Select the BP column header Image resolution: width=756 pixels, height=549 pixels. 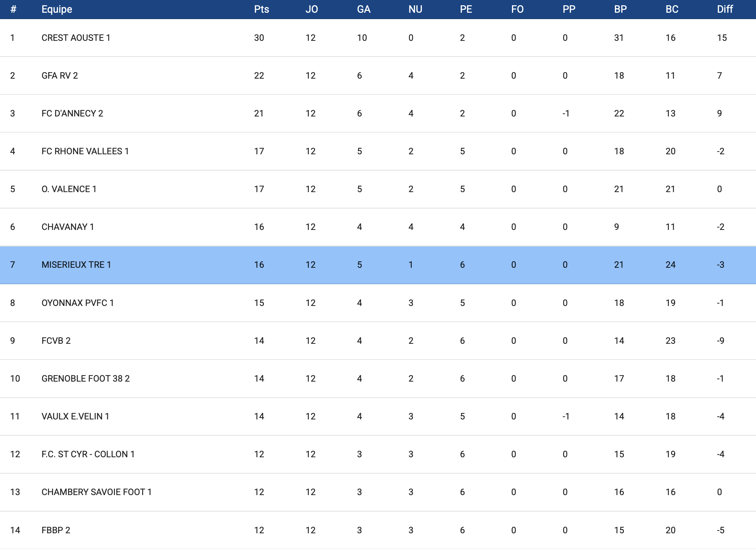(620, 9)
